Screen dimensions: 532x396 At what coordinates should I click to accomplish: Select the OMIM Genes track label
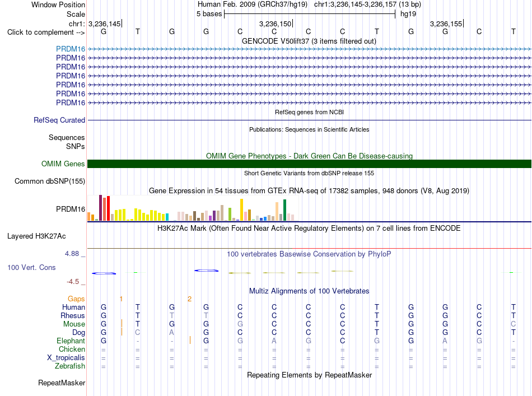pyautogui.click(x=63, y=164)
